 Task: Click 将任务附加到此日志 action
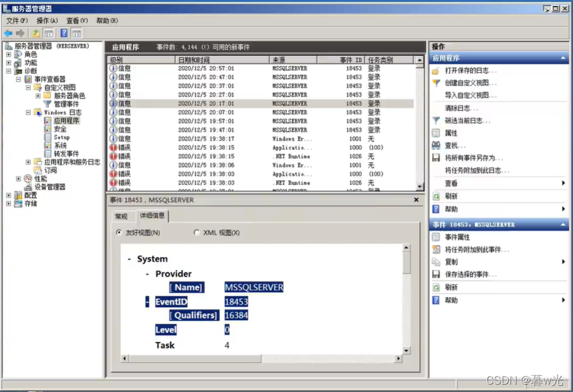[476, 170]
